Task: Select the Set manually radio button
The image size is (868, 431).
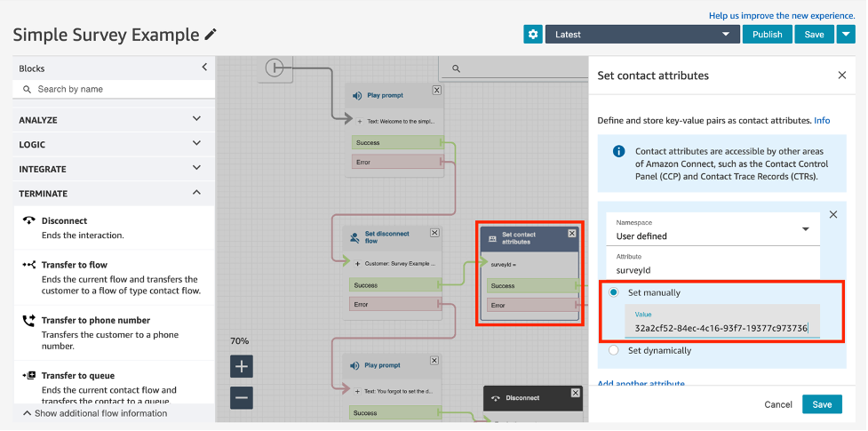Action: [x=613, y=292]
